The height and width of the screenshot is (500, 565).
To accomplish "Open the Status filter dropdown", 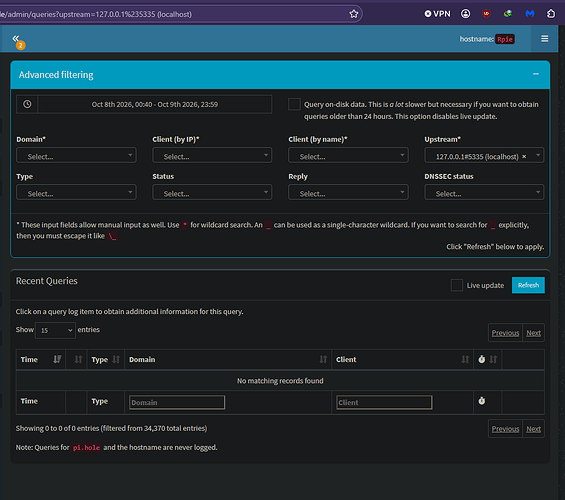I will [x=212, y=192].
